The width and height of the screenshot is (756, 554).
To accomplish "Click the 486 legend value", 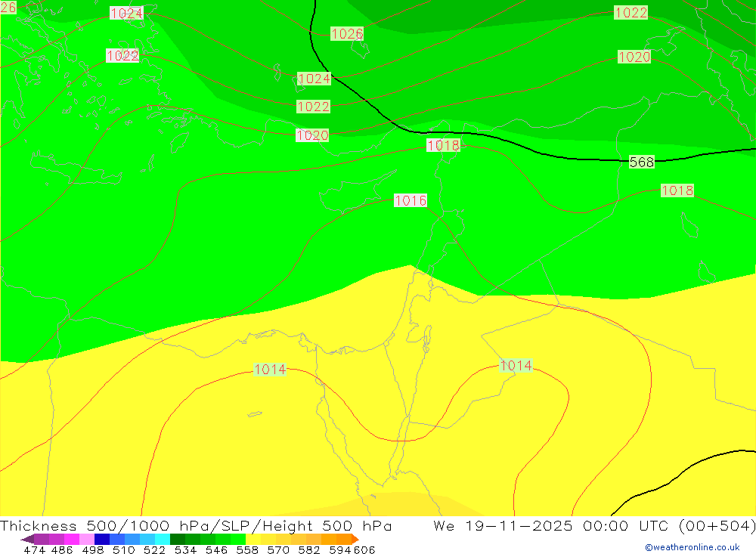I will [62, 549].
